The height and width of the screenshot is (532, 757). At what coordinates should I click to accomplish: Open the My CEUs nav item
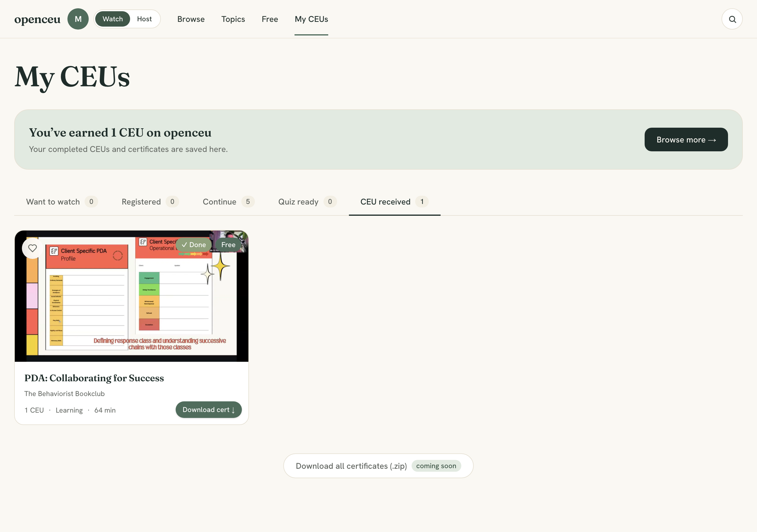(311, 19)
